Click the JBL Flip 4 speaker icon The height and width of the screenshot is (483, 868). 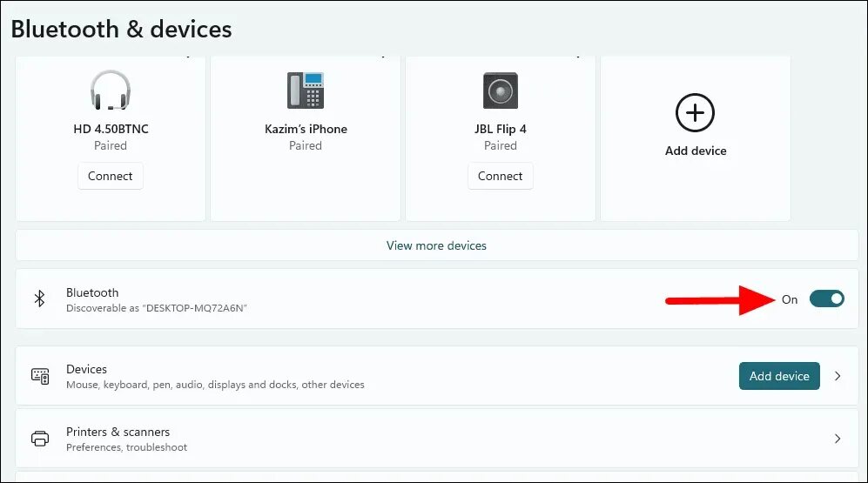pyautogui.click(x=501, y=91)
